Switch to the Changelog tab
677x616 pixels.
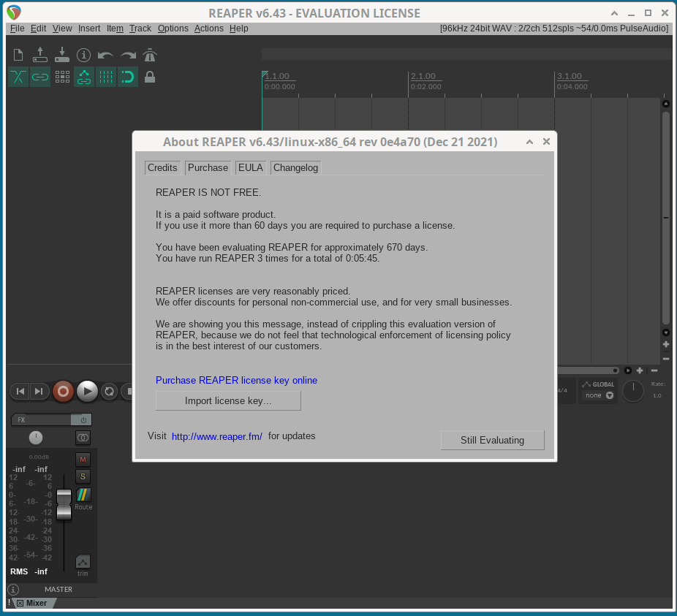pyautogui.click(x=295, y=167)
